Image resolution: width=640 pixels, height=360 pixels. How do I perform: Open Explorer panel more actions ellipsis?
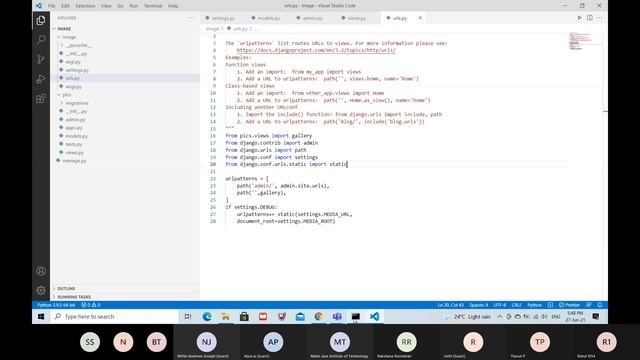point(191,18)
